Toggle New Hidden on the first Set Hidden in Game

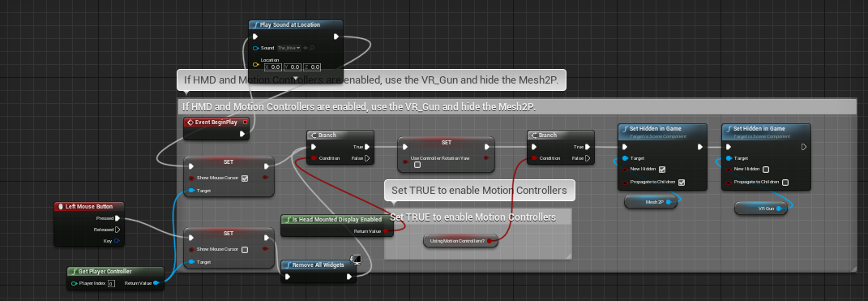[662, 170]
